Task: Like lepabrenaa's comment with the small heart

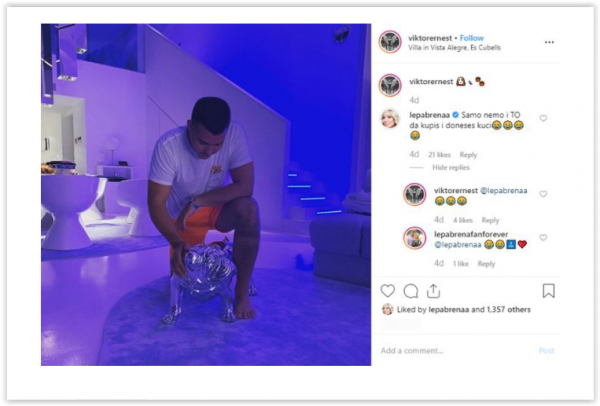Action: pos(543,118)
